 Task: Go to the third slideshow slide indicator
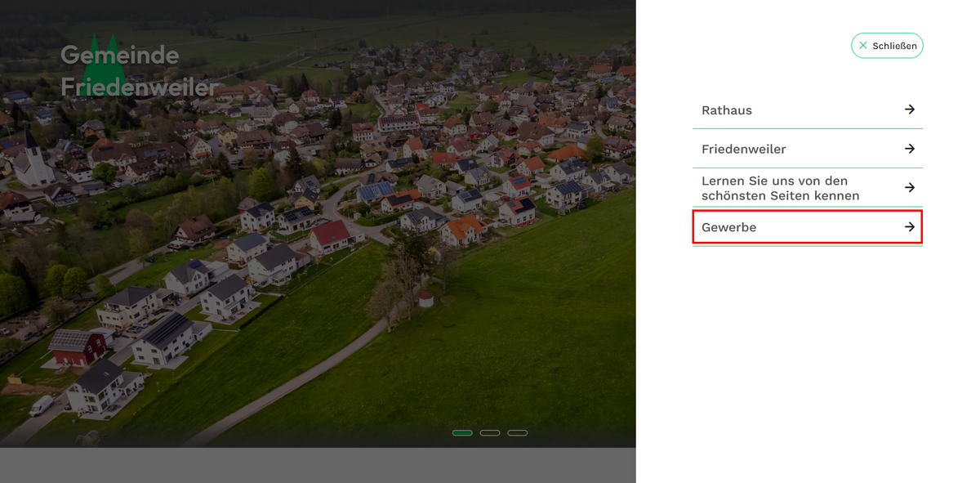point(518,432)
